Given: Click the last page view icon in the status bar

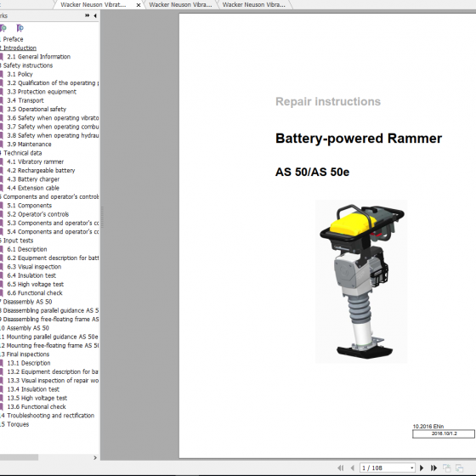Looking at the screenshot, I should click(459, 467).
